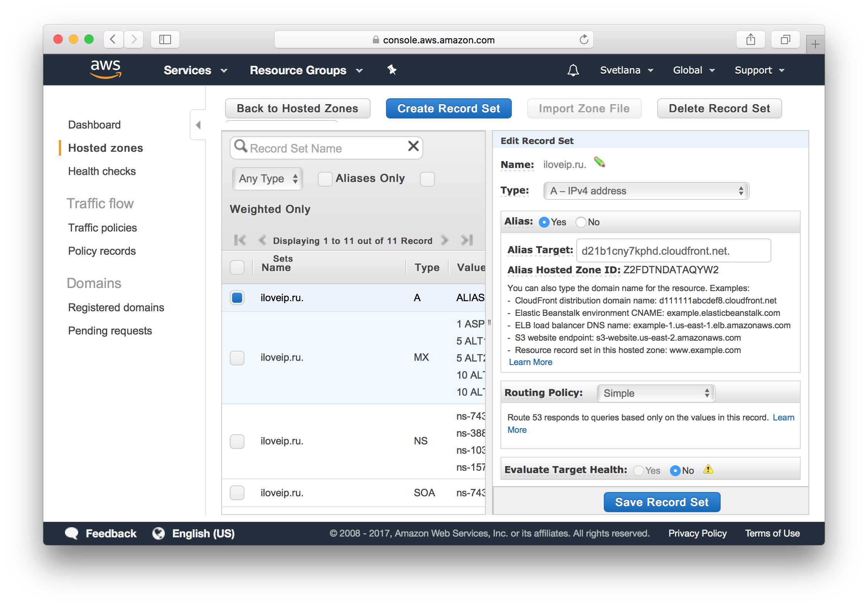This screenshot has height=607, width=868.
Task: Click Back to Hosted Zones
Action: click(x=297, y=108)
